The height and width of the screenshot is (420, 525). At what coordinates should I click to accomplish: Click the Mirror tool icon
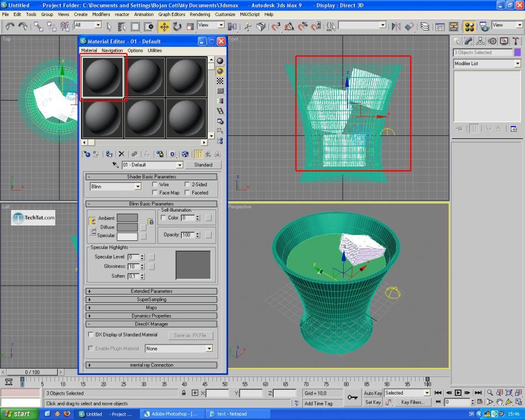396,27
